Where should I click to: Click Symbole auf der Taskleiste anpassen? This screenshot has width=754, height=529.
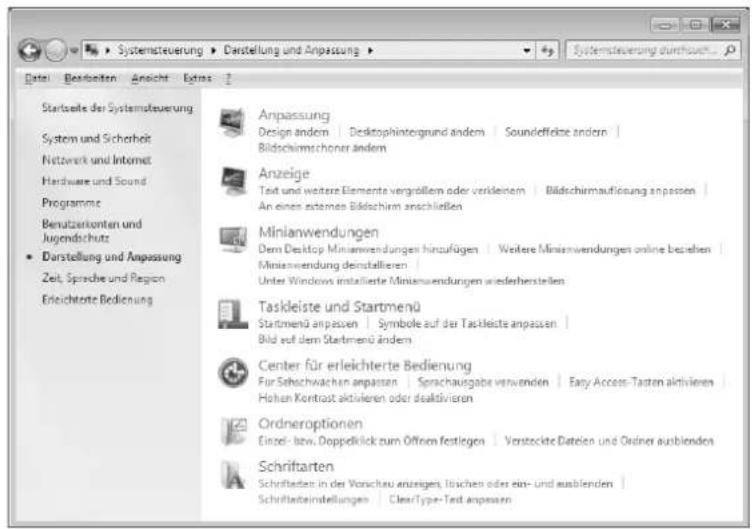[467, 324]
